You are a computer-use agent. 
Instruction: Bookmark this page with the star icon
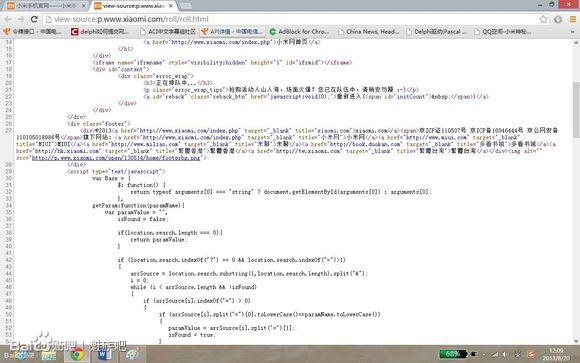[543, 19]
